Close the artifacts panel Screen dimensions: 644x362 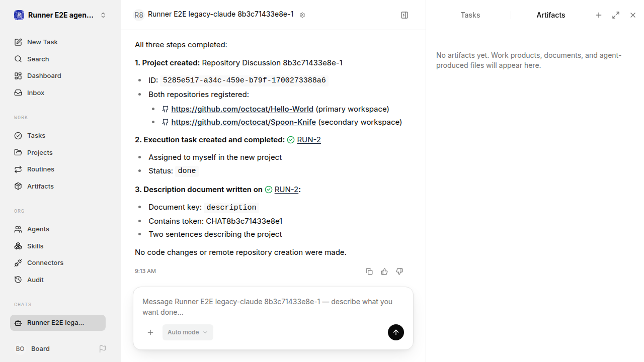pyautogui.click(x=633, y=15)
